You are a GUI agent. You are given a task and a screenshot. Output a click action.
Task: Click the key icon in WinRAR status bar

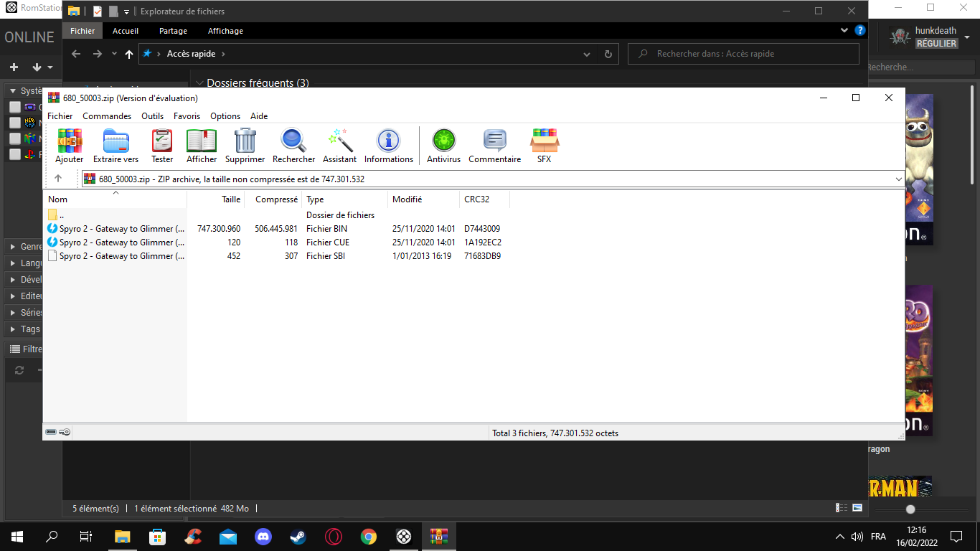(x=65, y=433)
